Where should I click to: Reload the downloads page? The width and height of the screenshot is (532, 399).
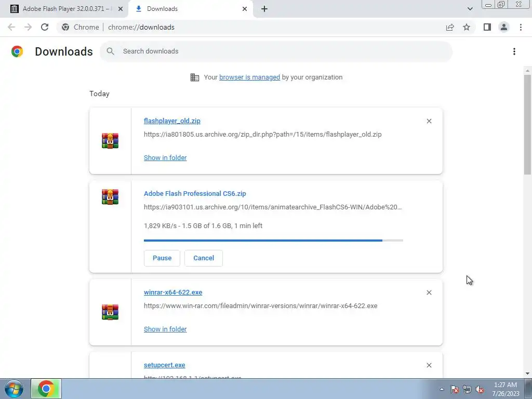[x=45, y=27]
